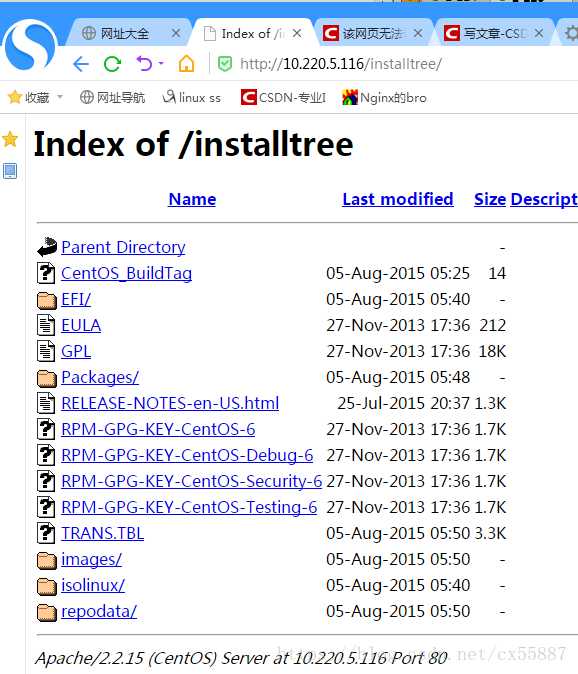Close the Index of tab
The image size is (578, 674).
click(x=297, y=33)
